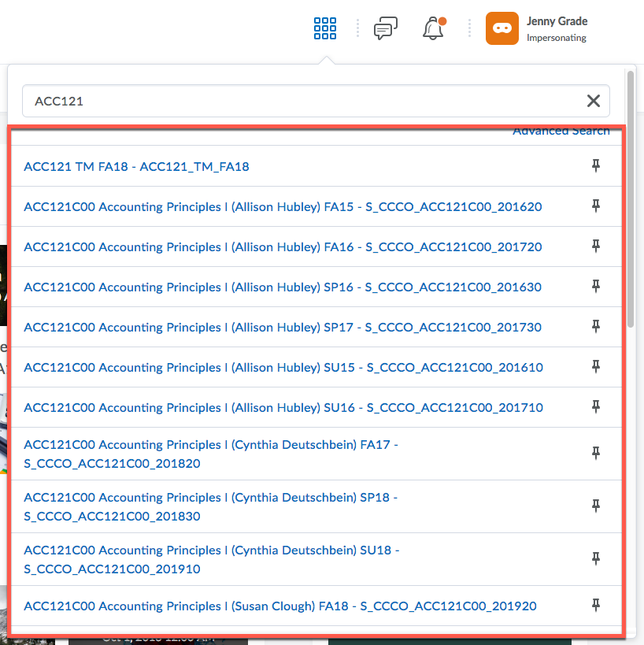The height and width of the screenshot is (645, 644).
Task: Open Allison Hubley SP16 course
Action: pos(283,287)
